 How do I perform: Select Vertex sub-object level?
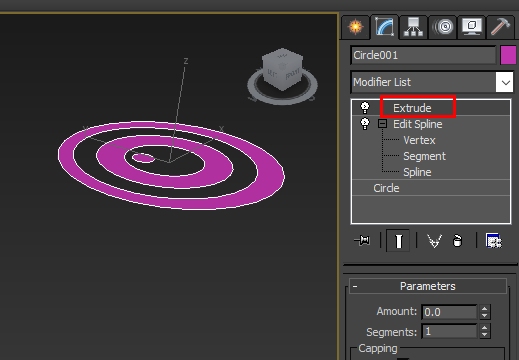(419, 140)
